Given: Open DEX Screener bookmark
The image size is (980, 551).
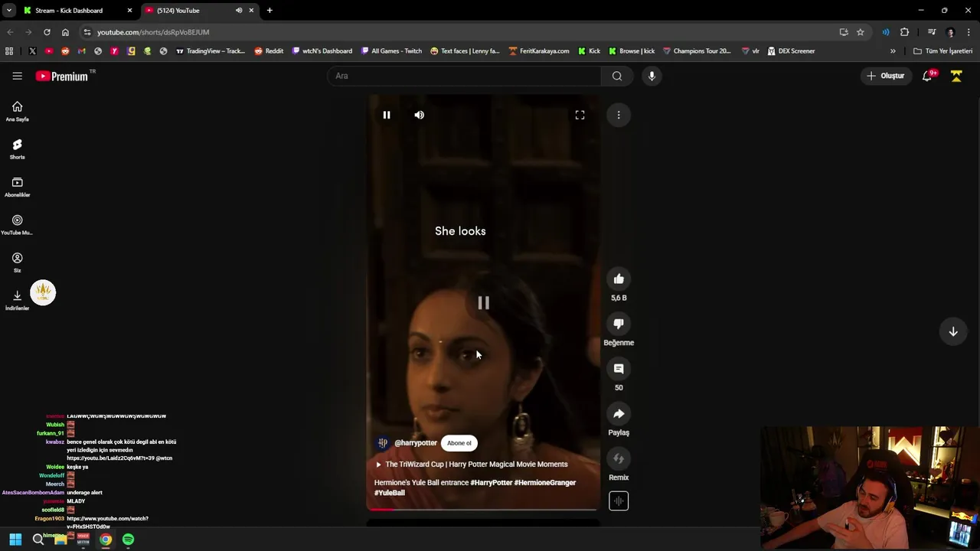Looking at the screenshot, I should [x=791, y=51].
